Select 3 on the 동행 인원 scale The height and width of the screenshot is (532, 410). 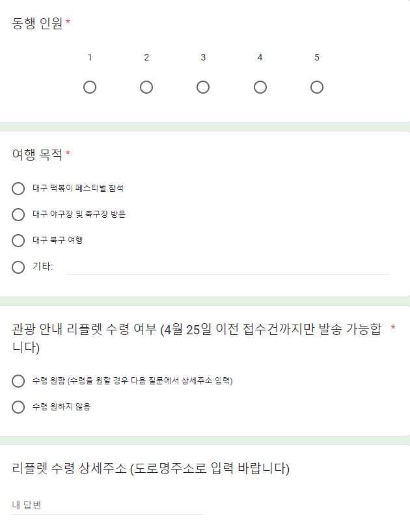[204, 86]
